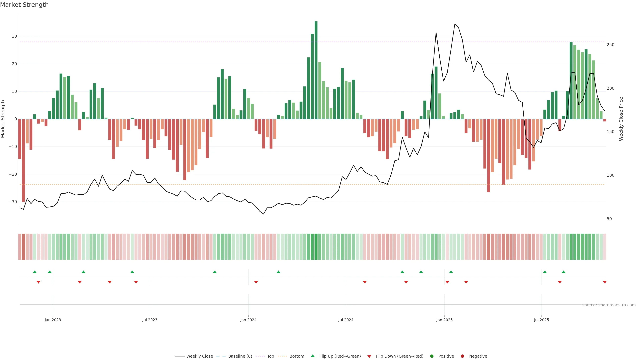
Task: Click the first green flip-up triangle marker
Action: coord(35,272)
